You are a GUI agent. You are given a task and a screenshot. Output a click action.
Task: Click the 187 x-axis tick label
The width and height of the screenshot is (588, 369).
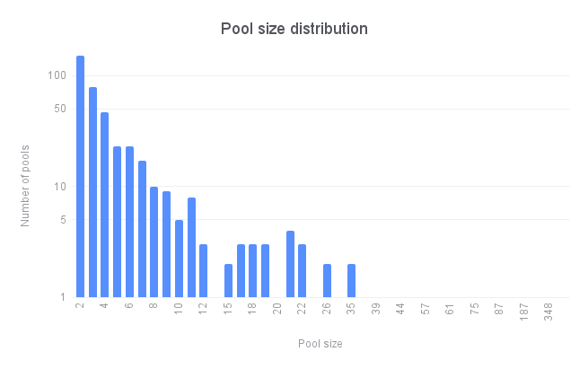tap(524, 312)
